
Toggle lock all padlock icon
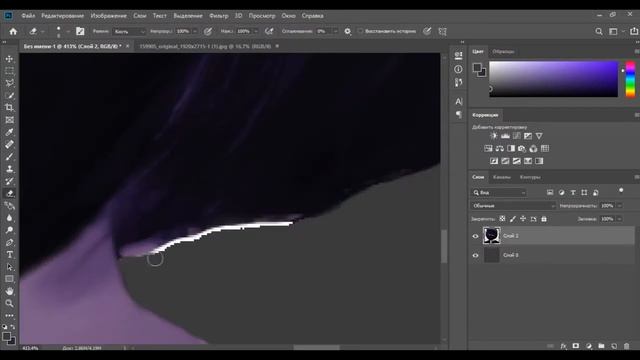click(544, 219)
